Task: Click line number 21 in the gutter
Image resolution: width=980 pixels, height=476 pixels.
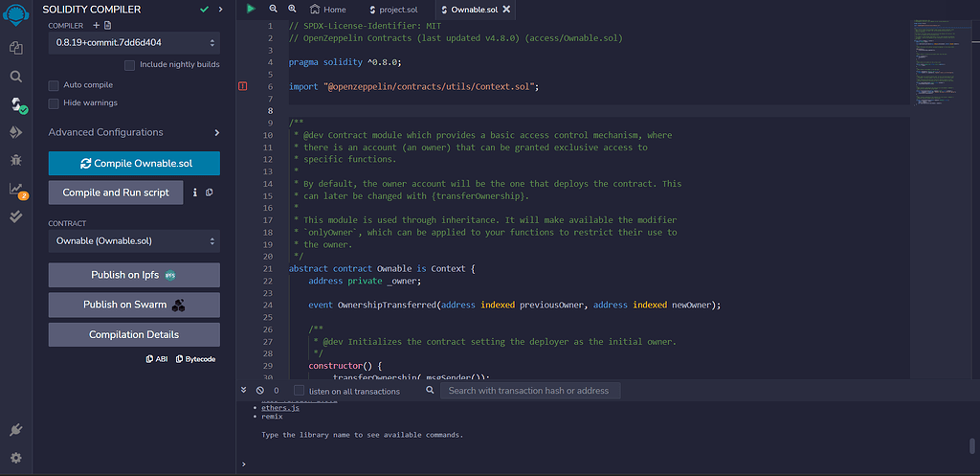Action: pyautogui.click(x=268, y=269)
